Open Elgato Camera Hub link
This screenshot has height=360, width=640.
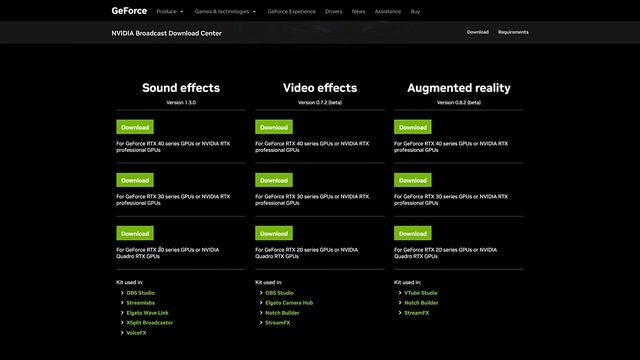289,303
